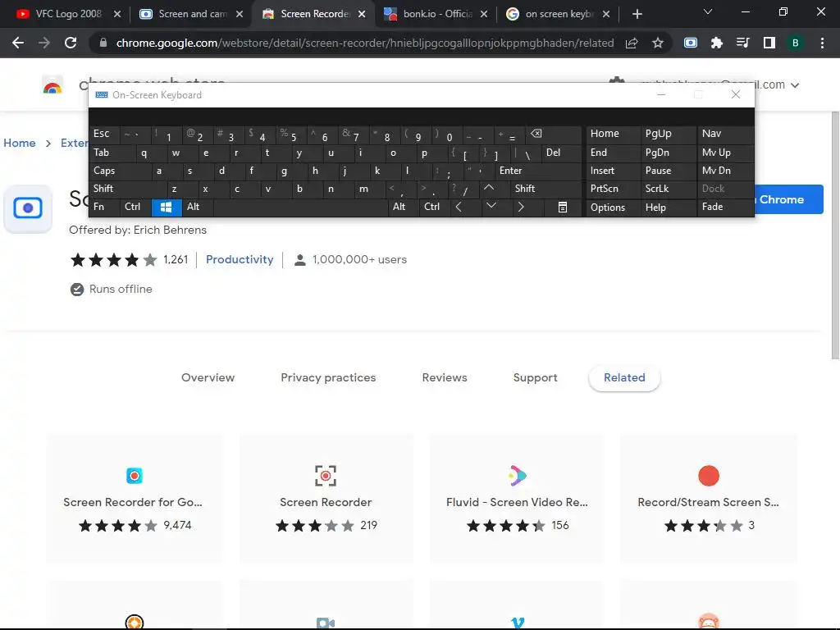Screen dimensions: 840x630
Task: Open the profile avatar labeled B
Action: (x=796, y=43)
